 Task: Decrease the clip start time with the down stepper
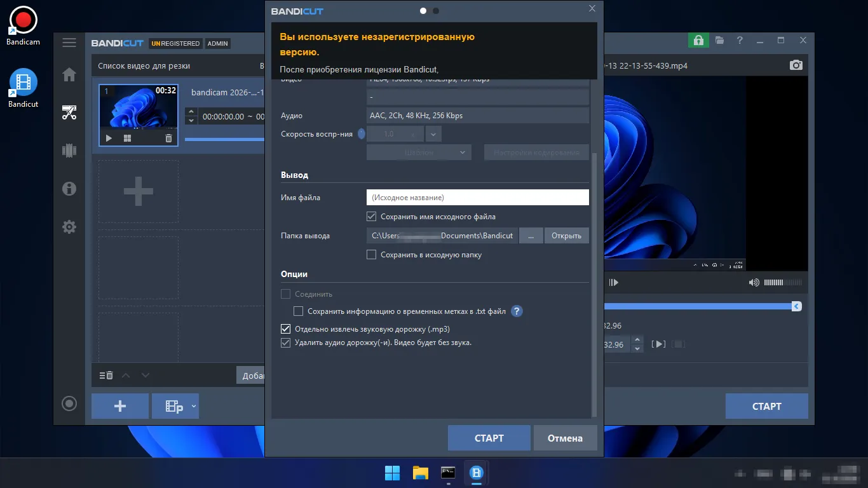coord(191,121)
